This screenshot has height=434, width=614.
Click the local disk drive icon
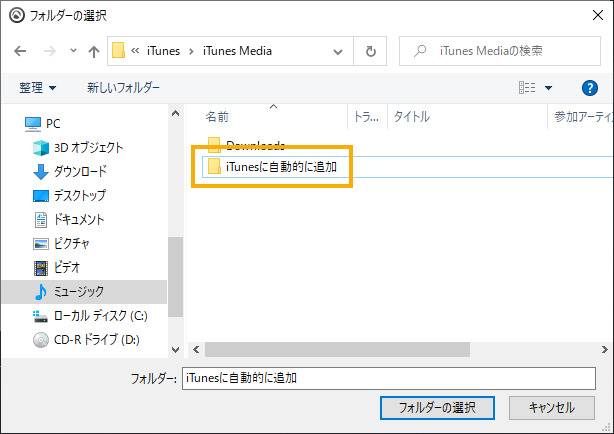tap(40, 316)
